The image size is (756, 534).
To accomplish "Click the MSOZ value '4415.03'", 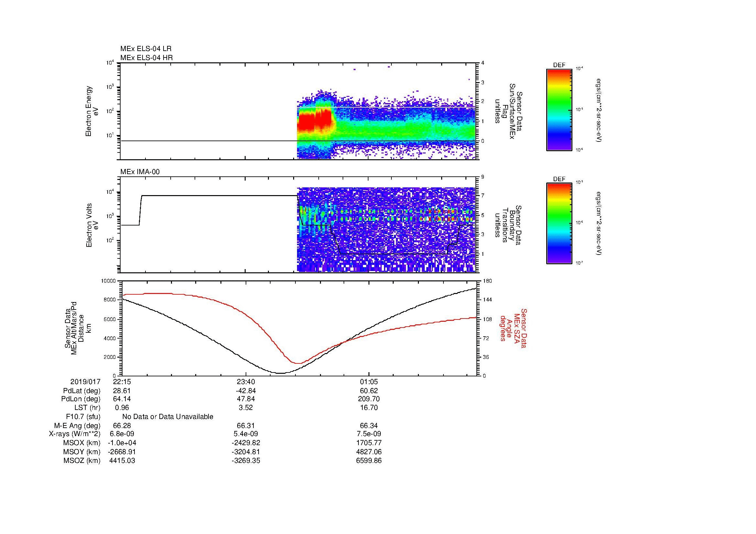I will tap(122, 461).
